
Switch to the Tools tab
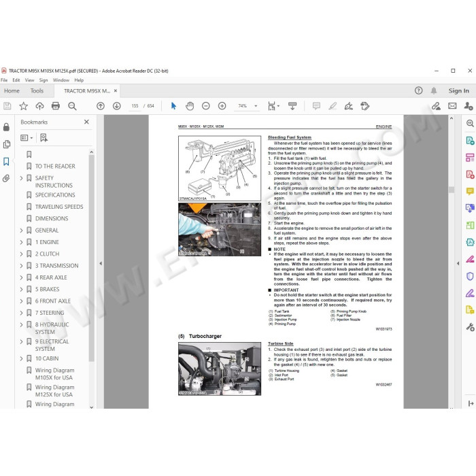click(37, 90)
